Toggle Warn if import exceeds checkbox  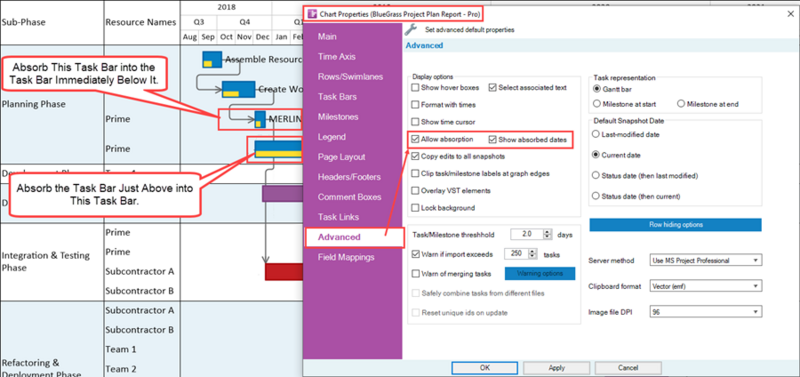pyautogui.click(x=415, y=254)
